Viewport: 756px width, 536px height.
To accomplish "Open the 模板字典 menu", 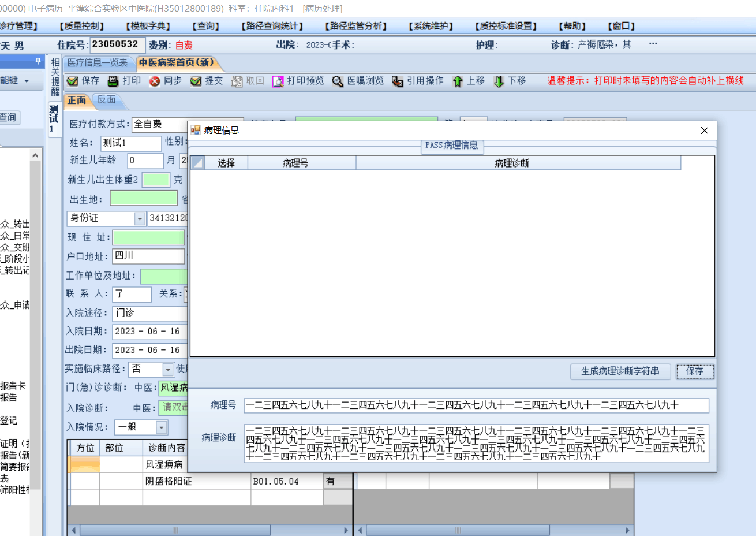I will 148,26.
